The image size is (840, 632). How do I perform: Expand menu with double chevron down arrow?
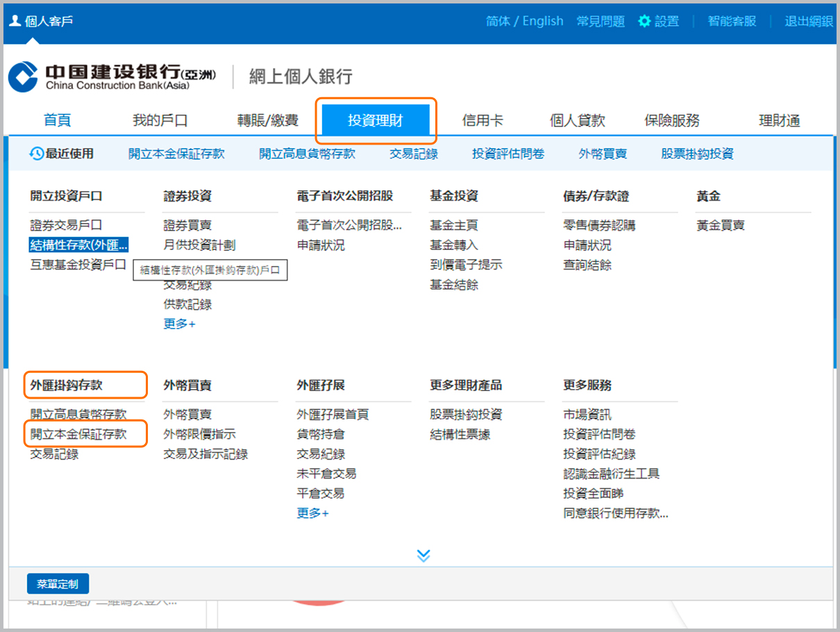point(423,555)
